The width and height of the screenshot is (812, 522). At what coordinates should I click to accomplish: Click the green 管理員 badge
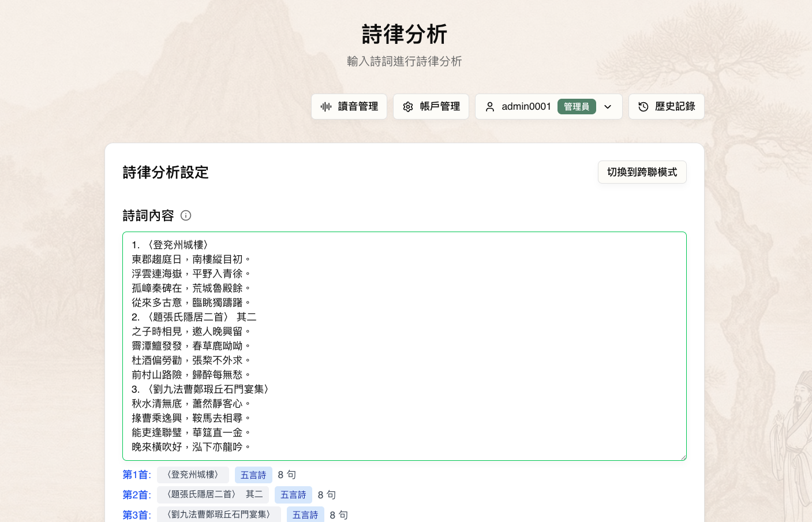577,107
